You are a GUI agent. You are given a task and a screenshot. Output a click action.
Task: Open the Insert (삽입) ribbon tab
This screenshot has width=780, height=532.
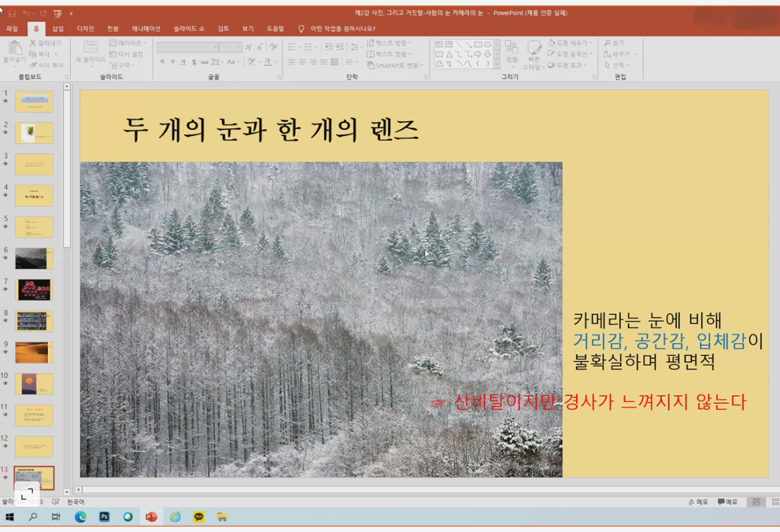(58, 29)
